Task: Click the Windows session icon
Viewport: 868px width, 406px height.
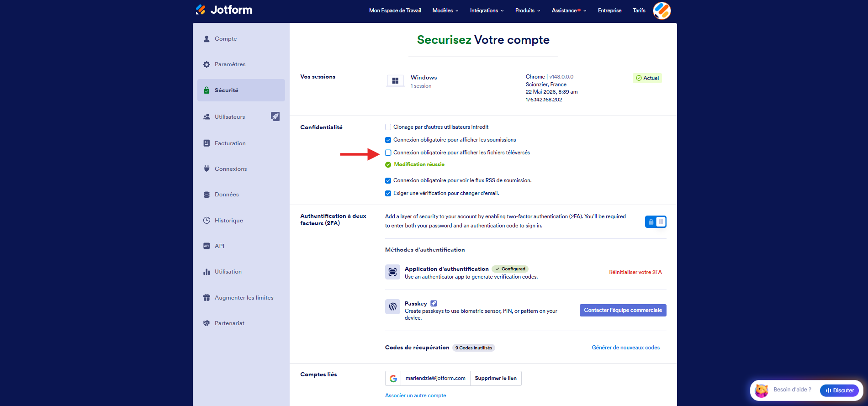Action: click(x=395, y=81)
